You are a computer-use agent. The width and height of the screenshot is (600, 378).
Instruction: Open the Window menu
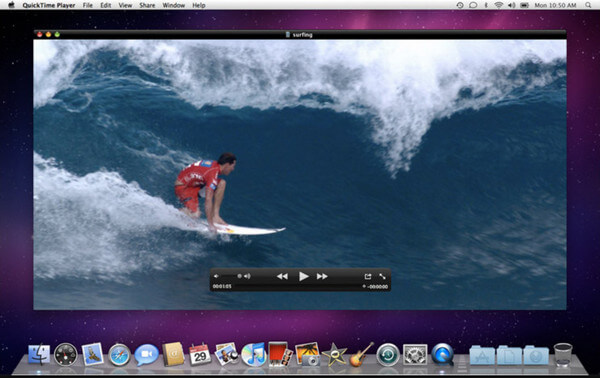pos(174,5)
